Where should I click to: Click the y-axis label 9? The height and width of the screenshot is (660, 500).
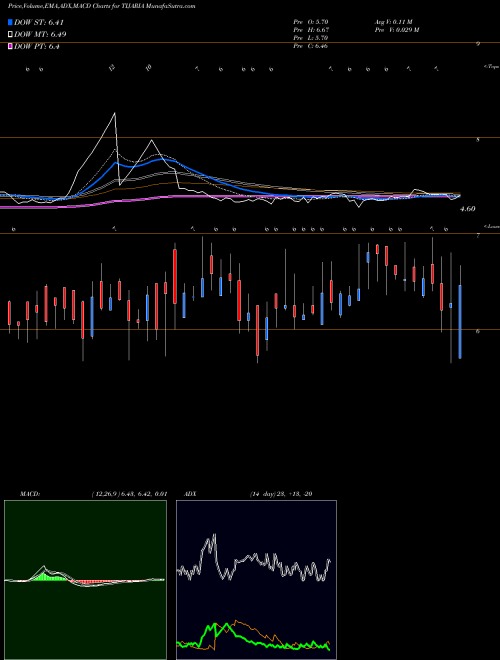(x=478, y=43)
